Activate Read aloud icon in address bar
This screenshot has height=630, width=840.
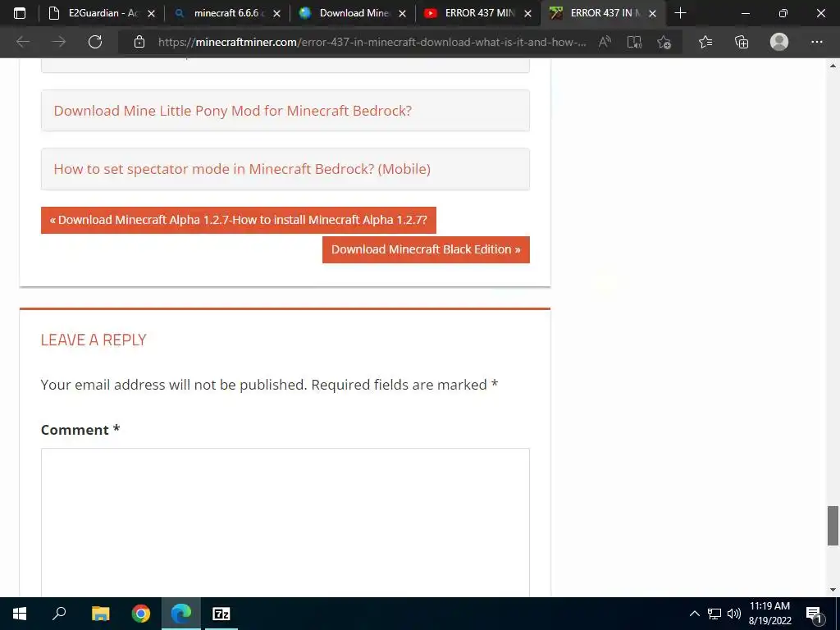click(605, 42)
